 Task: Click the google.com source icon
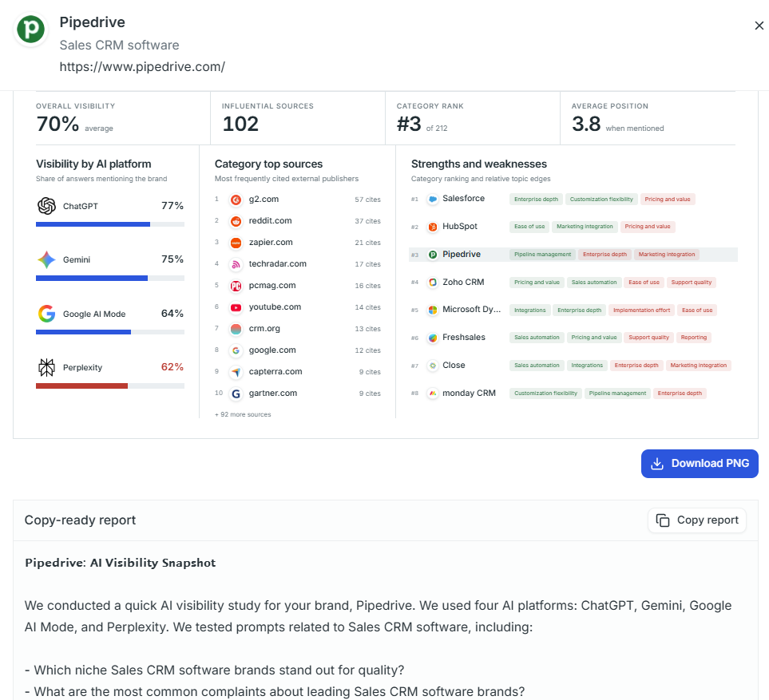(236, 350)
